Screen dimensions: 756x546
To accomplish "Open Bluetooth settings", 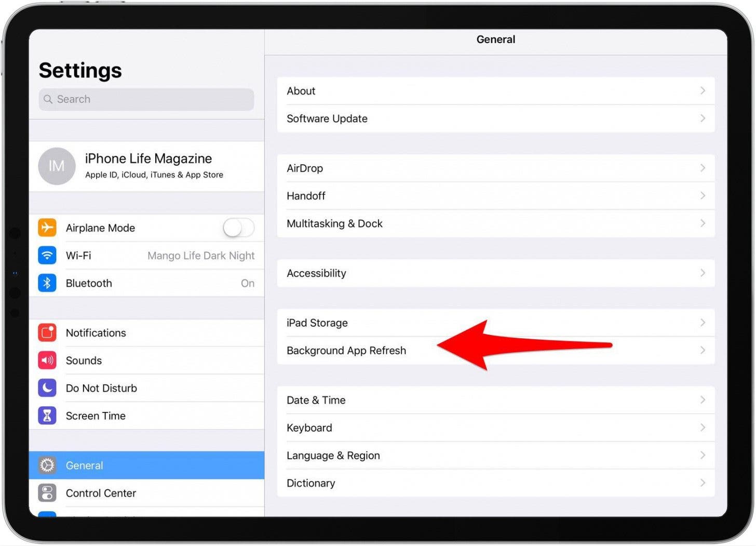I will pos(146,283).
